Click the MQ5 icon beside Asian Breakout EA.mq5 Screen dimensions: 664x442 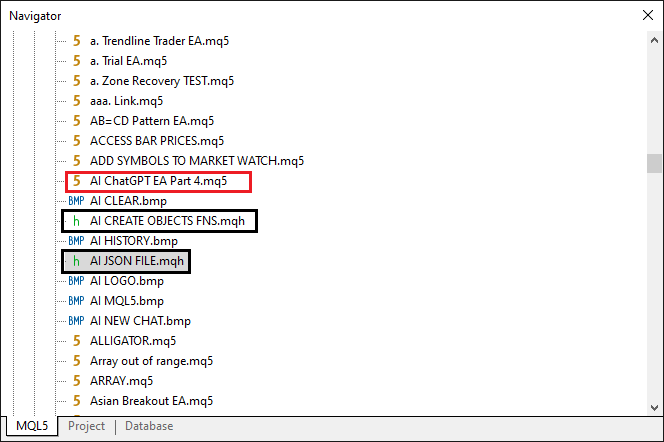[76, 401]
